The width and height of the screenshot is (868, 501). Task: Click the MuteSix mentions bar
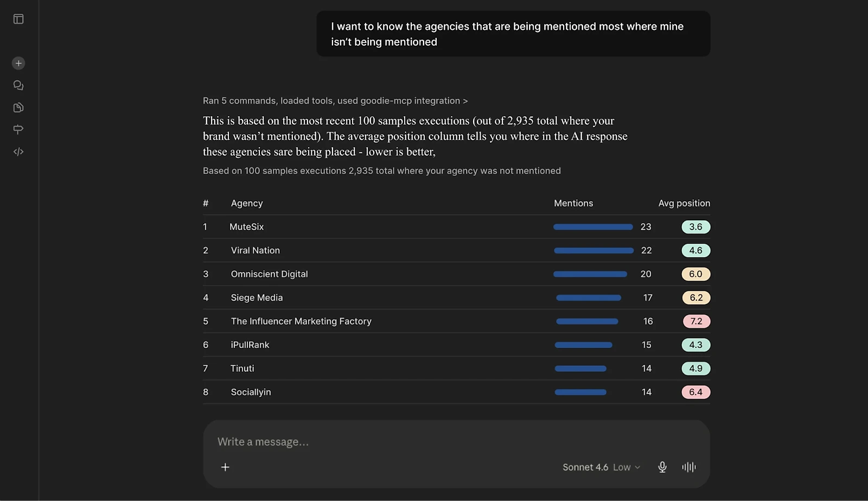pos(593,227)
